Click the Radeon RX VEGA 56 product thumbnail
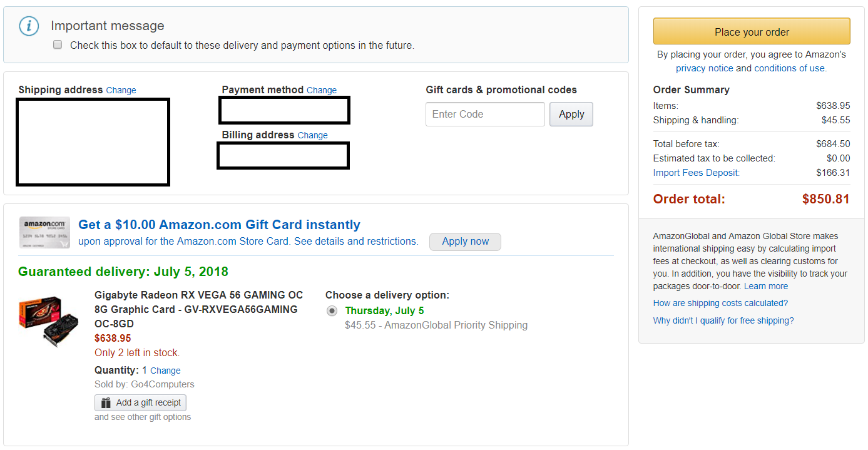 49,321
